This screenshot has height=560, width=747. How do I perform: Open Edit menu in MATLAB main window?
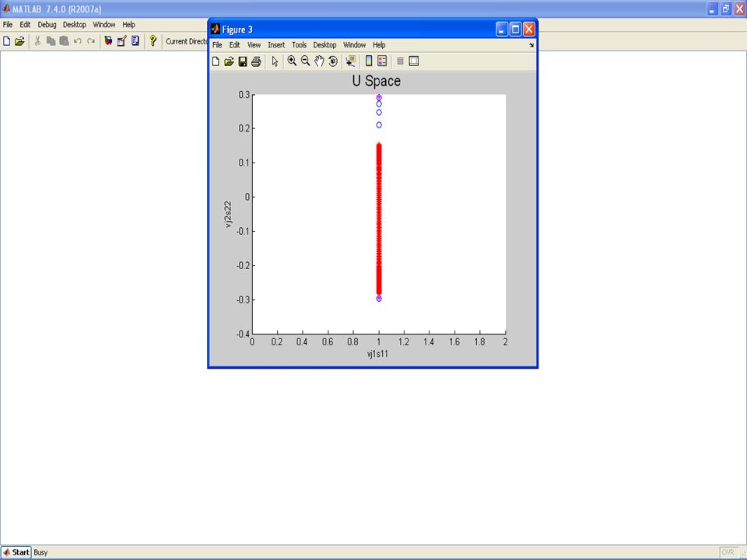point(25,25)
